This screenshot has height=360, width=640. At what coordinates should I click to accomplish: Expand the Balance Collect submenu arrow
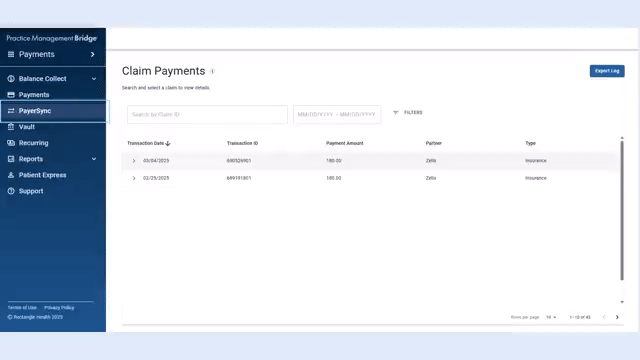[x=94, y=79]
